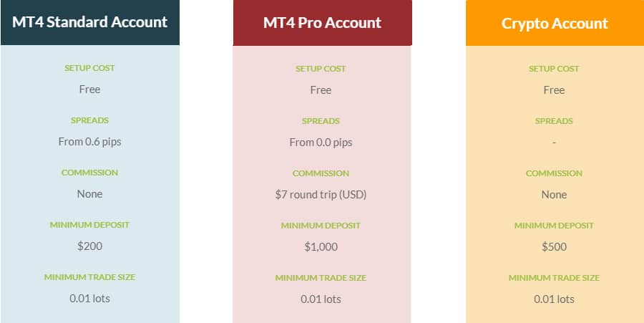644x323 pixels.
Task: Click Spreads label in Pro column
Action: [321, 121]
